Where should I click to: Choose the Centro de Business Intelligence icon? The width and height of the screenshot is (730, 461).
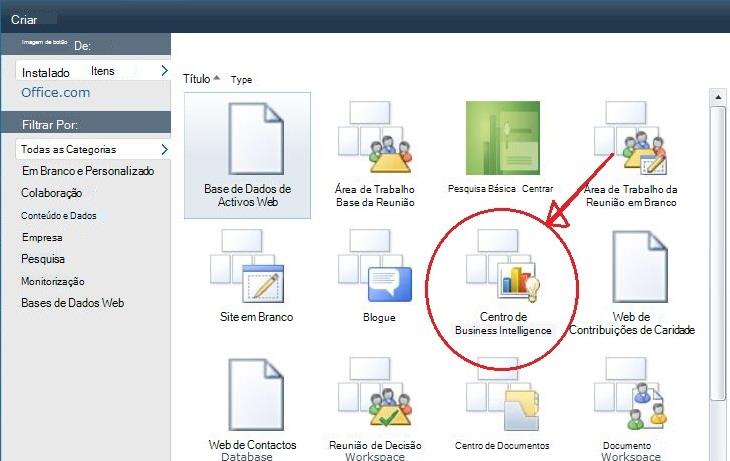pyautogui.click(x=503, y=266)
